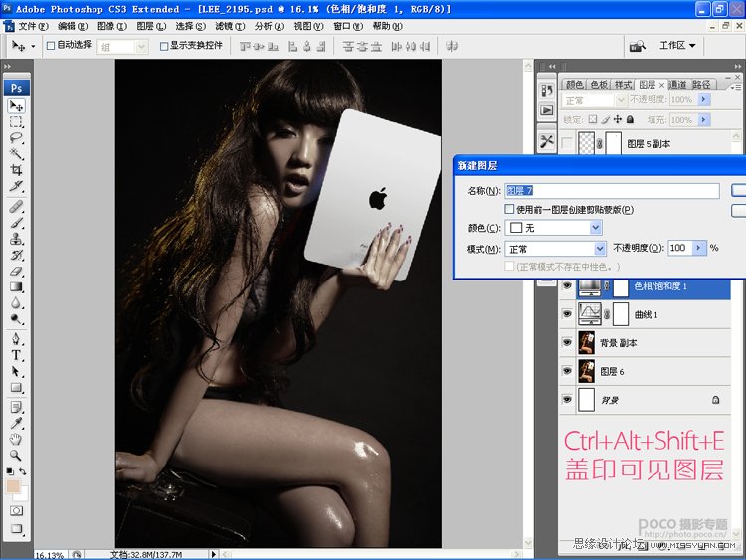Image resolution: width=746 pixels, height=560 pixels.
Task: Select the Horizontal Type tool
Action: (16, 355)
